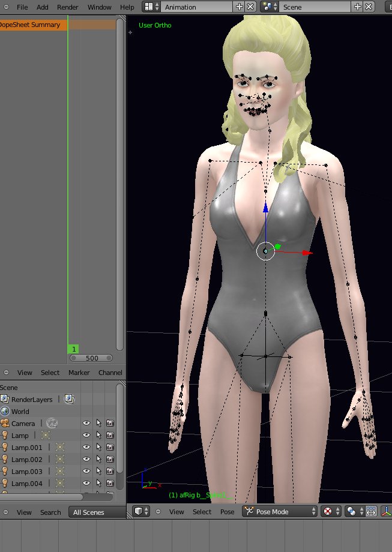Click the Scene name field

point(315,7)
